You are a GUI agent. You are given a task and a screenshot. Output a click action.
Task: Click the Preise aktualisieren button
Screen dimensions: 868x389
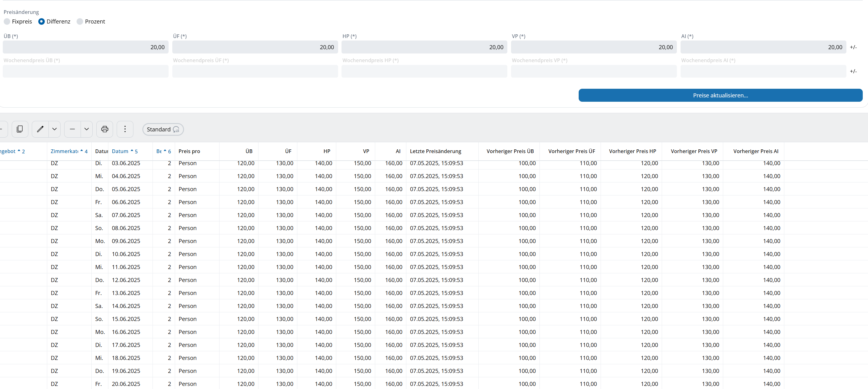tap(720, 96)
